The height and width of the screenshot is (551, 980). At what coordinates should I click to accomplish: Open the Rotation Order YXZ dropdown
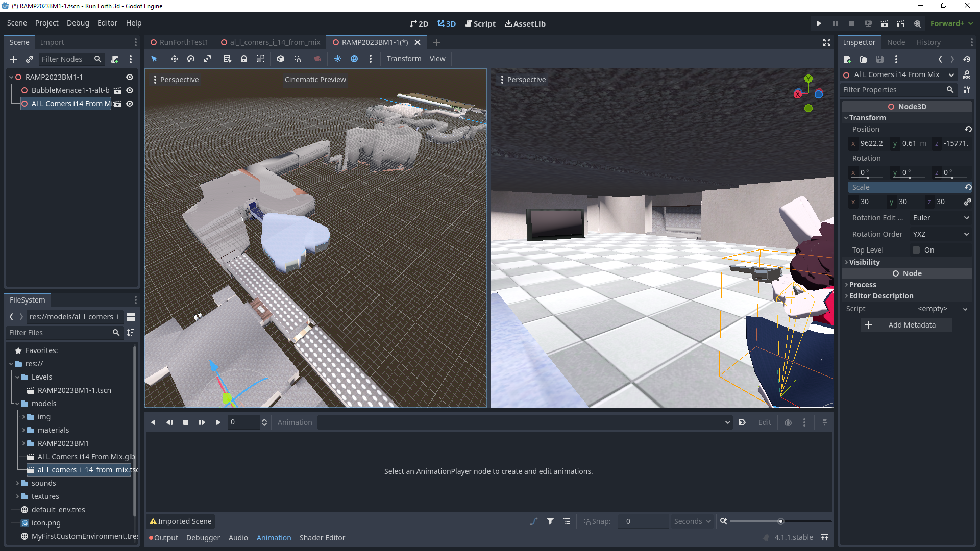point(941,234)
